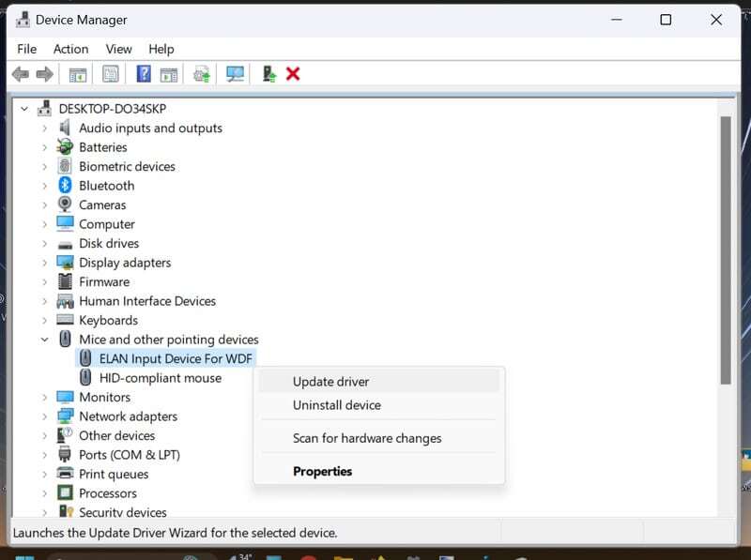
Task: Click the Back arrow toolbar icon
Action: tap(20, 74)
